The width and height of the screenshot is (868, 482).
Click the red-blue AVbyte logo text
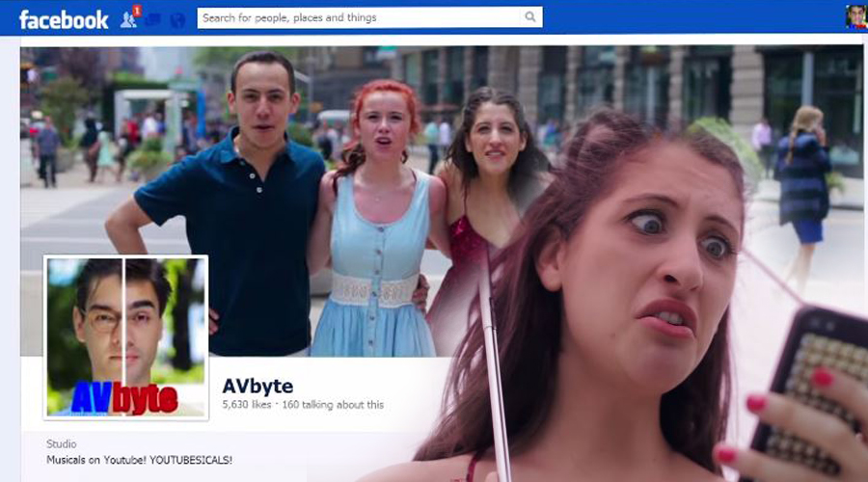(125, 398)
